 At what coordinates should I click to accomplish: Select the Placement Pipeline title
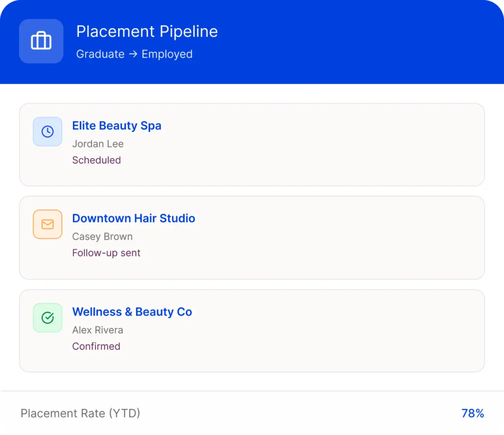click(x=147, y=31)
